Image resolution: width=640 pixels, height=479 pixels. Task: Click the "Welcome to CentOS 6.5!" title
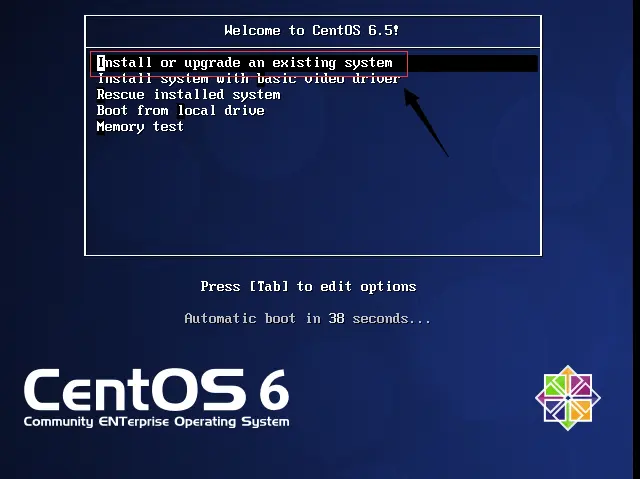311,31
